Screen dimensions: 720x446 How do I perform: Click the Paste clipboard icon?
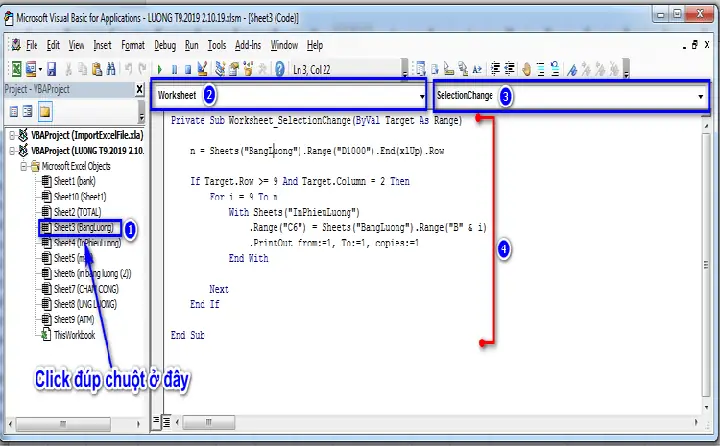tap(96, 69)
